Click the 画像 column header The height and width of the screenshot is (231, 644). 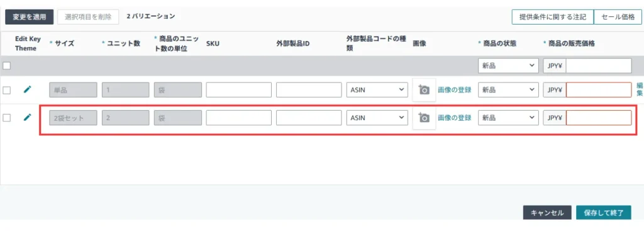pyautogui.click(x=419, y=43)
